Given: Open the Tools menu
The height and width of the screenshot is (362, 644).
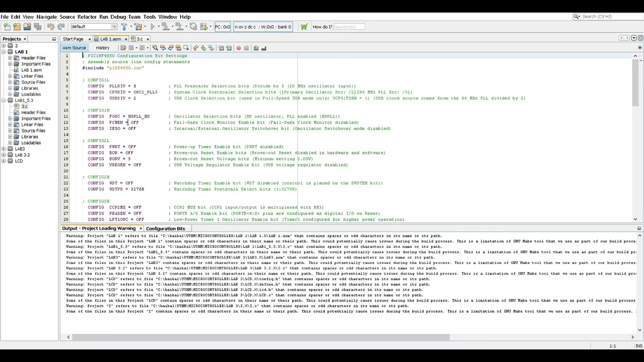Looking at the screenshot, I should coord(149,17).
